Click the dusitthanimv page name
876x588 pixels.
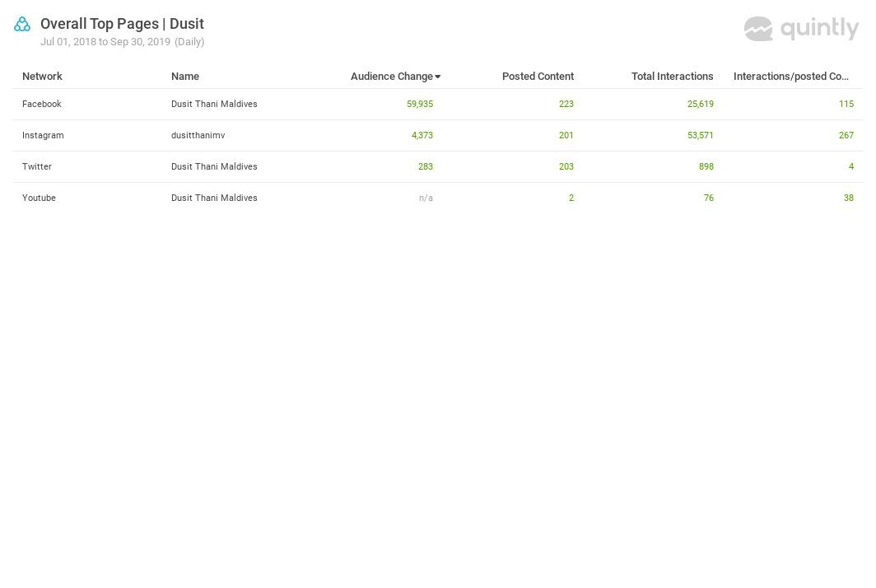(198, 135)
